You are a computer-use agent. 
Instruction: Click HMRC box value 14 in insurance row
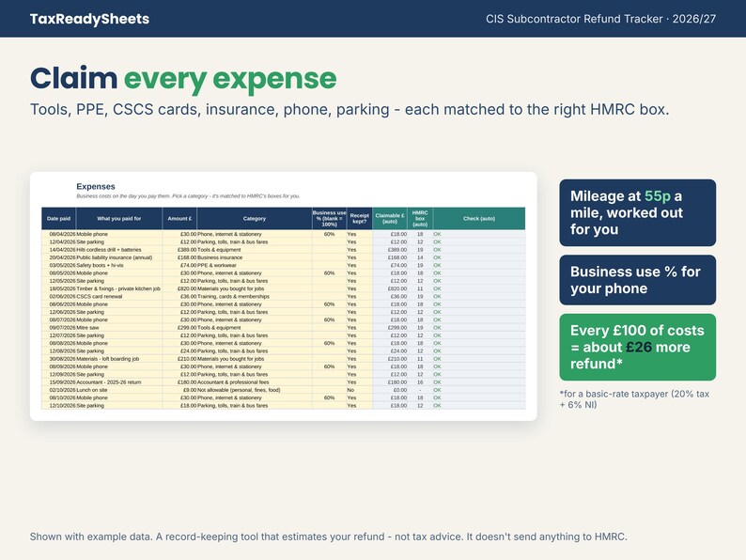pyautogui.click(x=420, y=257)
